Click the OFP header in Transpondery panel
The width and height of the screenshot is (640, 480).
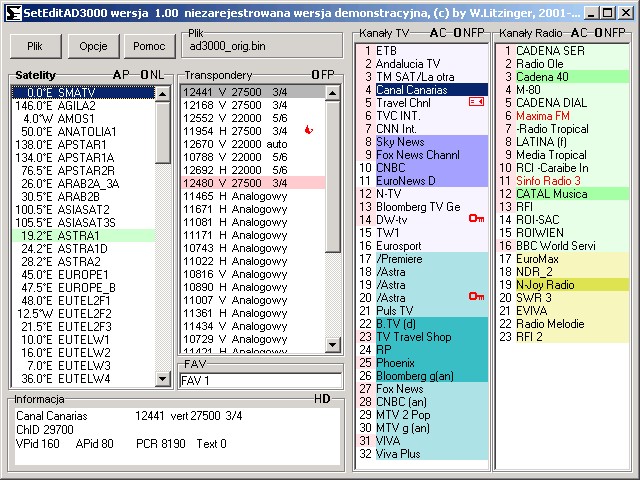(323, 75)
